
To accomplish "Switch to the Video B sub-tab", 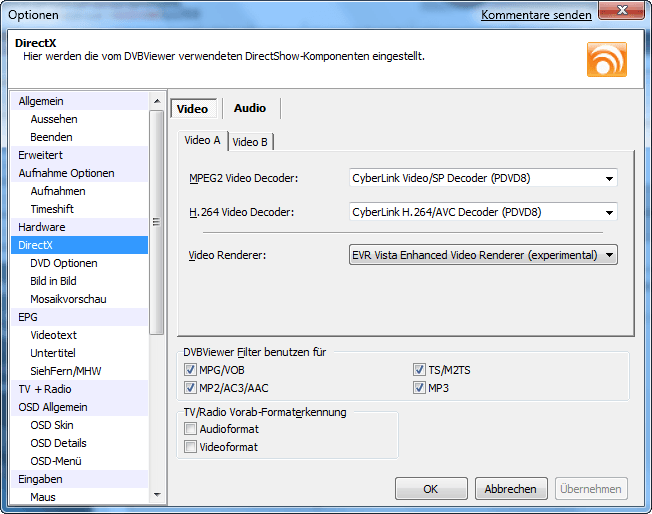I will pyautogui.click(x=250, y=142).
